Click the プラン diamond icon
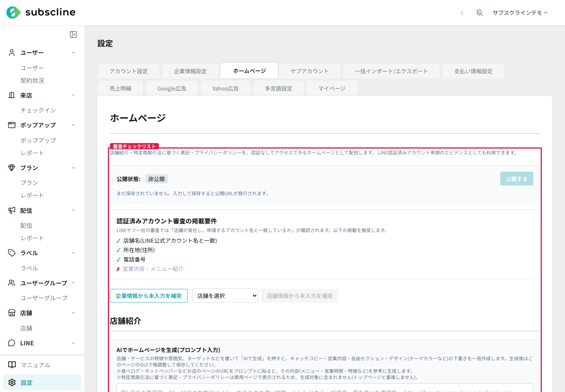 (12, 168)
